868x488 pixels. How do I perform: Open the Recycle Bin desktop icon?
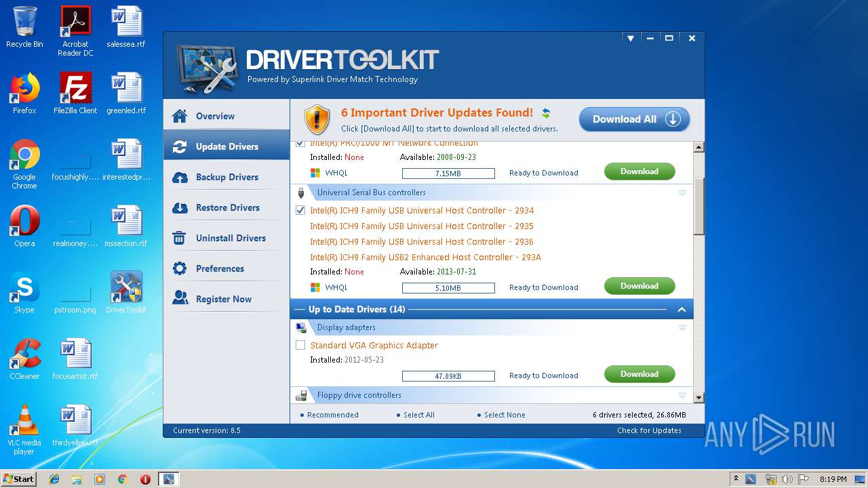[x=24, y=27]
